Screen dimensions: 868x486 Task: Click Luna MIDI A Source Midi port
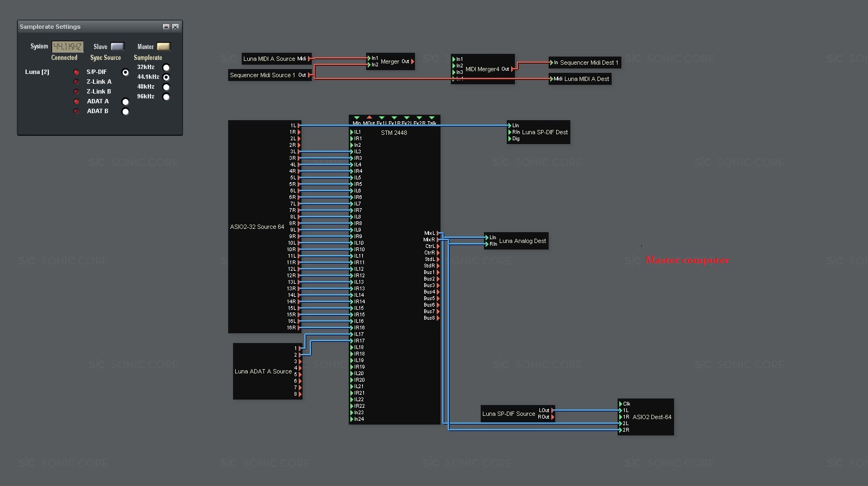[x=310, y=59]
